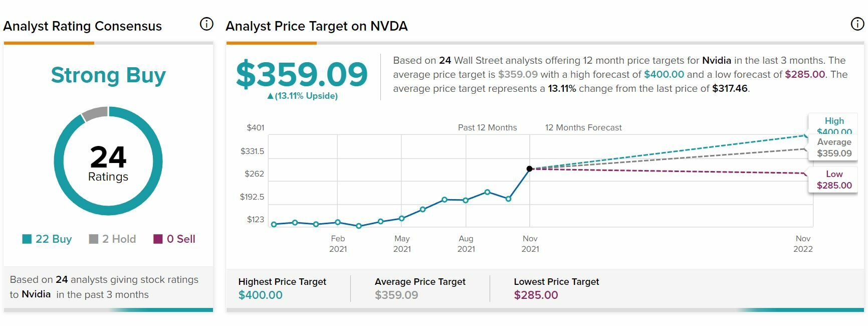Select the Average $359.09 forecast label
The width and height of the screenshot is (868, 326).
834,148
